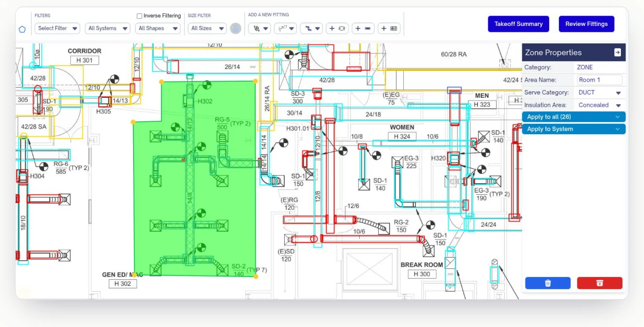Viewport: 644px width, 327px height.
Task: Click the SD-2 140 diffuser tag
Action: [x=238, y=270]
